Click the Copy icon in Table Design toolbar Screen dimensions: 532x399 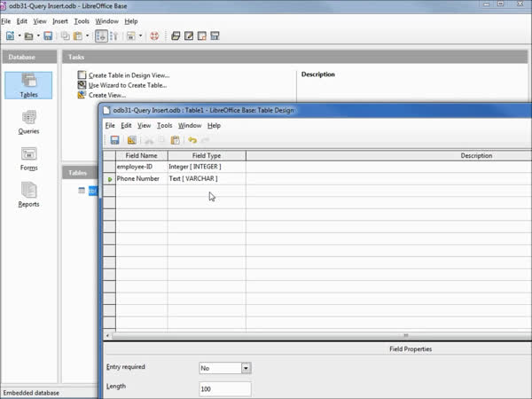pyautogui.click(x=161, y=140)
